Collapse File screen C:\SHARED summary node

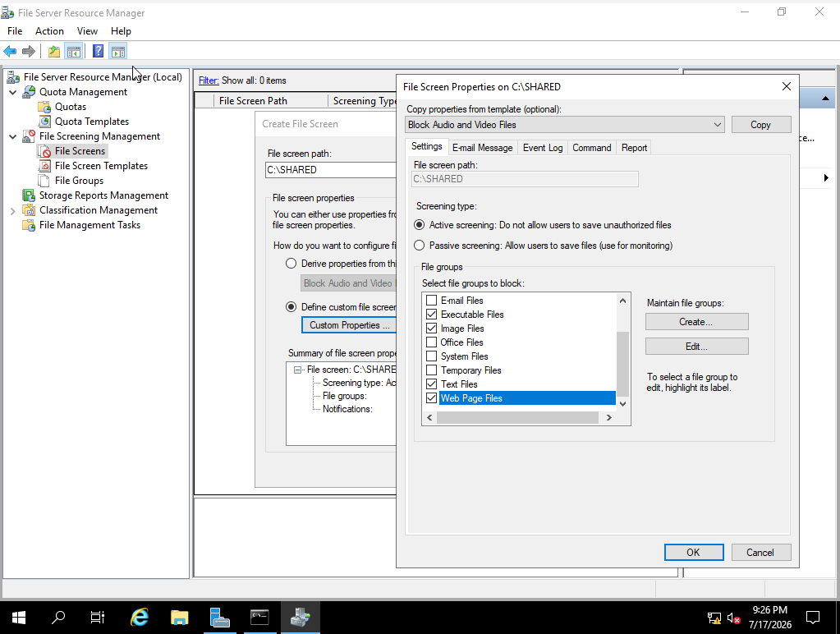[297, 370]
